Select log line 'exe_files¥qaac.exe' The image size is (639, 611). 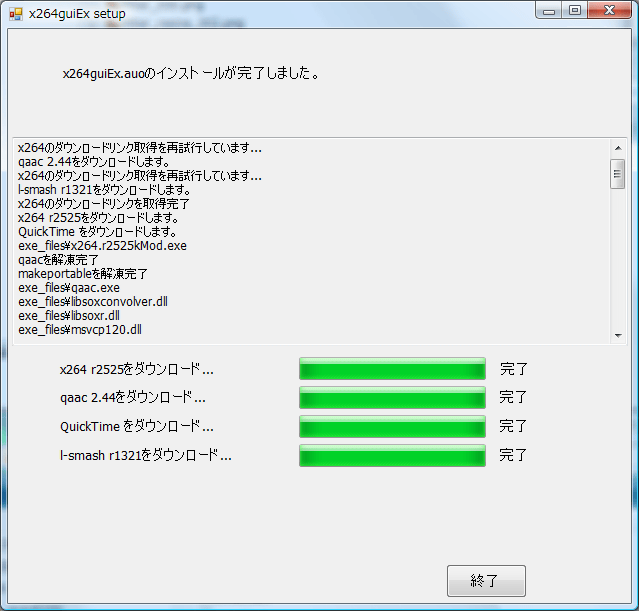69,288
